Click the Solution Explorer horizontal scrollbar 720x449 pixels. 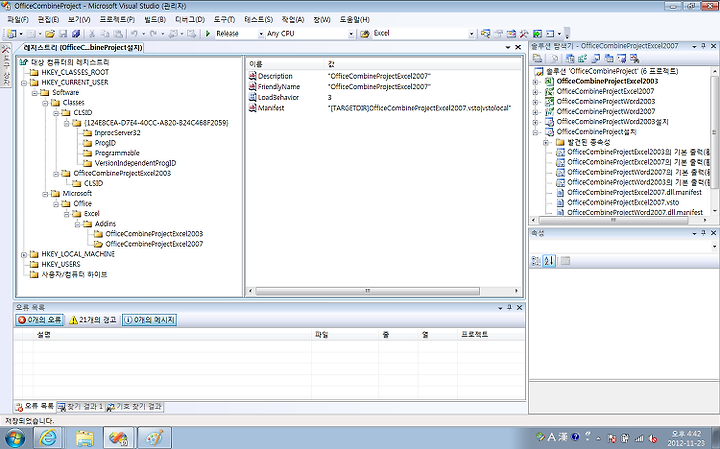point(613,220)
